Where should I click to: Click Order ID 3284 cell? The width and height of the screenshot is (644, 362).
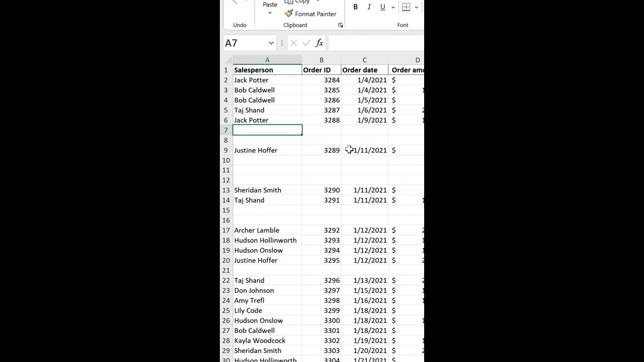(x=321, y=80)
